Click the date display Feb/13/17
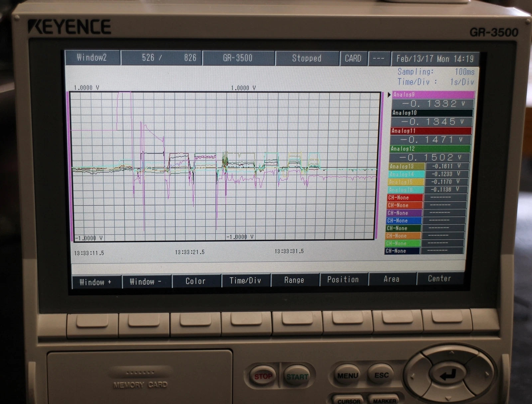 (416, 58)
